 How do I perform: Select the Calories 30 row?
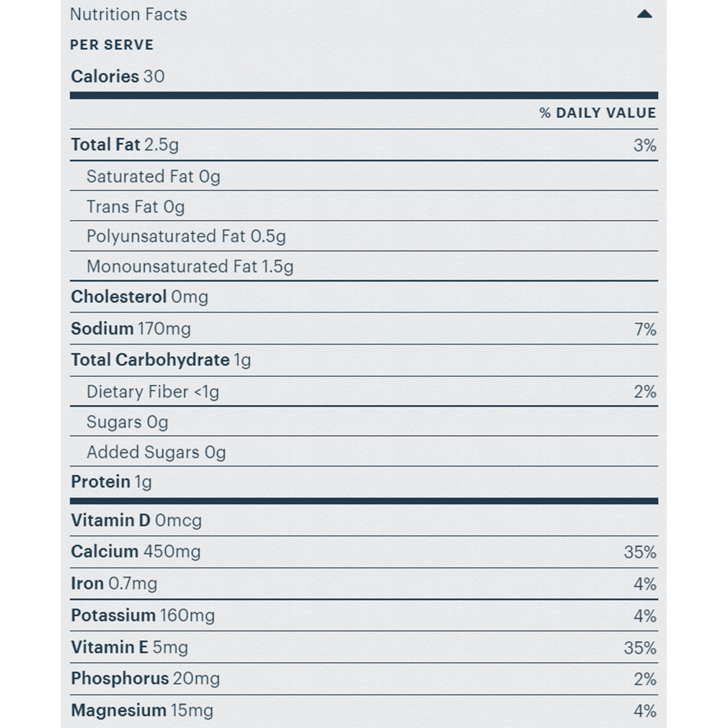click(x=118, y=76)
